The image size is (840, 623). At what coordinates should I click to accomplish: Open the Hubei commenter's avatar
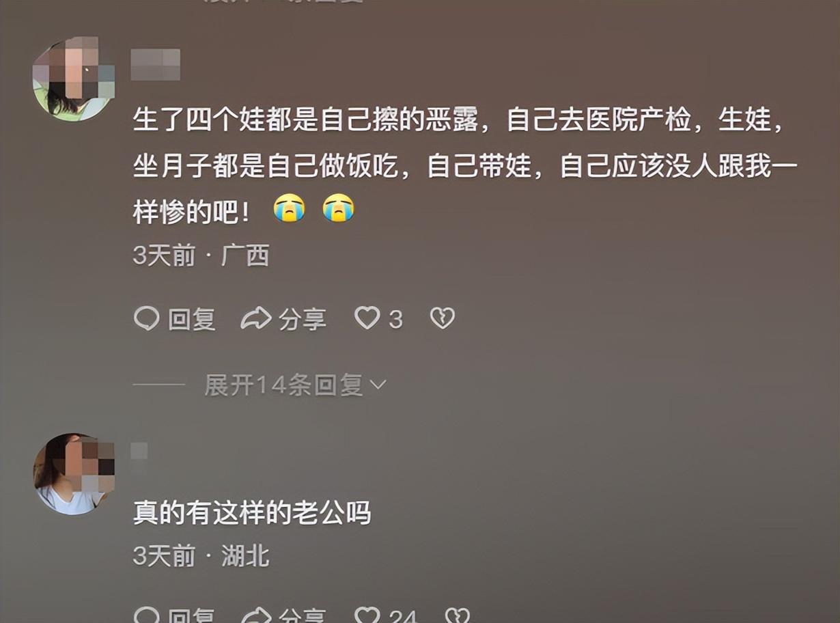[x=74, y=474]
